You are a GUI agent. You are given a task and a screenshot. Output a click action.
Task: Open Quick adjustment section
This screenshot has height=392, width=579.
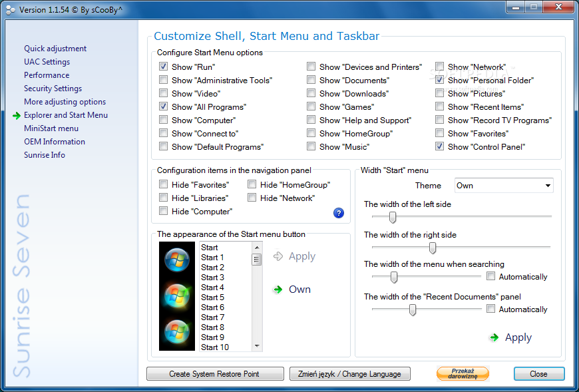55,49
